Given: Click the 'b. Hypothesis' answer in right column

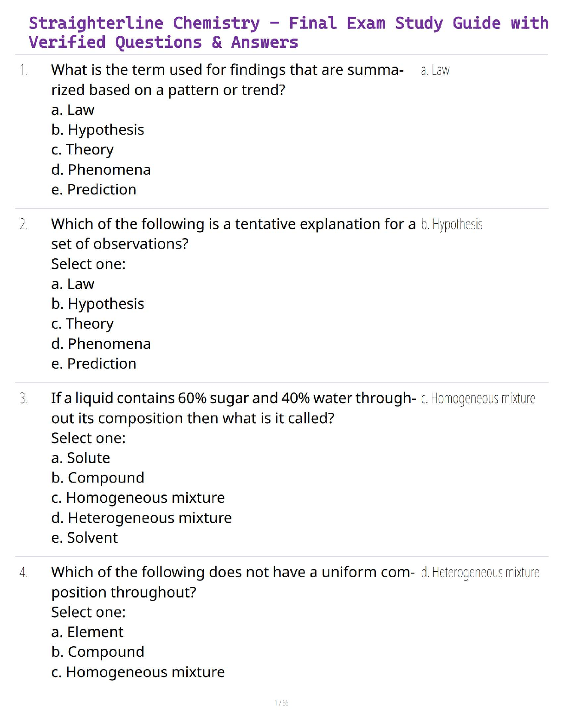Looking at the screenshot, I should 452,224.
